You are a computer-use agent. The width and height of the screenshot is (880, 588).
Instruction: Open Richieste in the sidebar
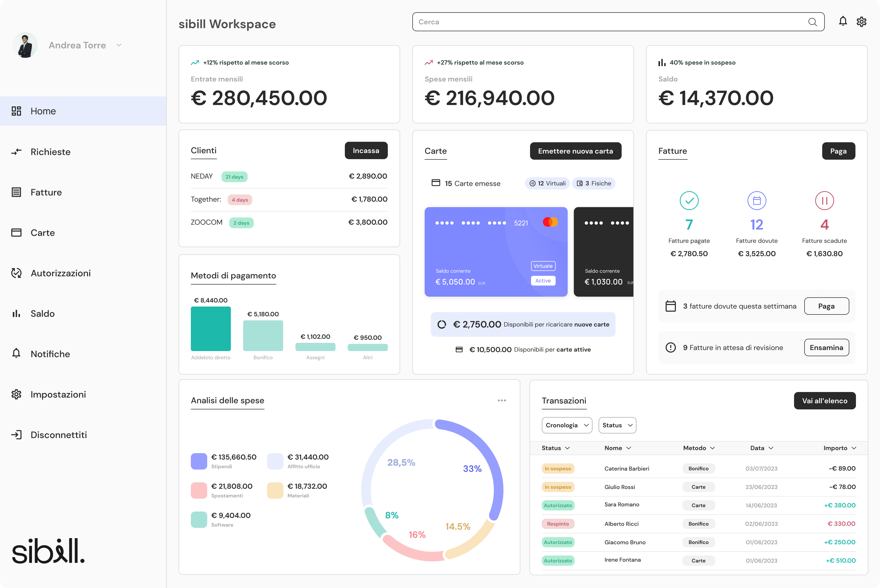[x=50, y=152]
